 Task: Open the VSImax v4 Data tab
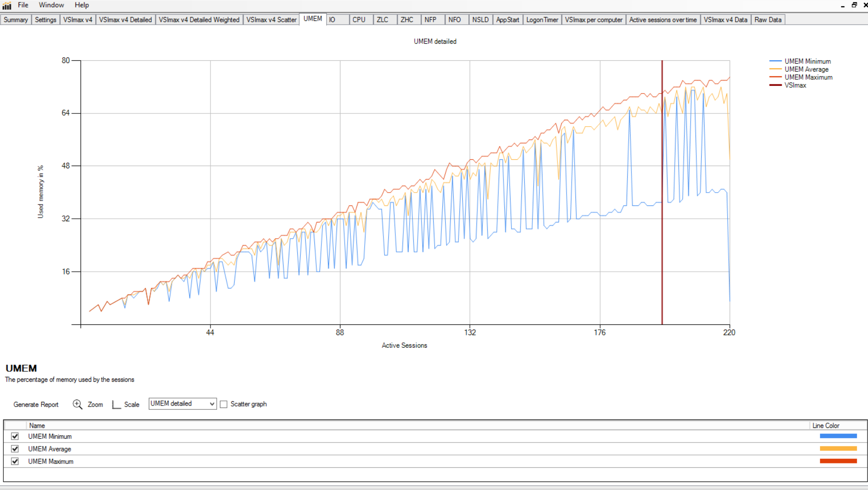[x=725, y=20]
